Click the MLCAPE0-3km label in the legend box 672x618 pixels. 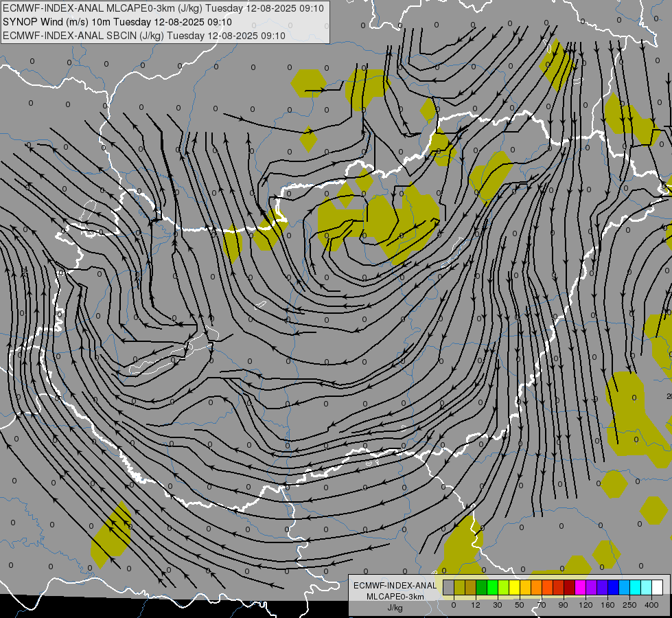pyautogui.click(x=395, y=597)
